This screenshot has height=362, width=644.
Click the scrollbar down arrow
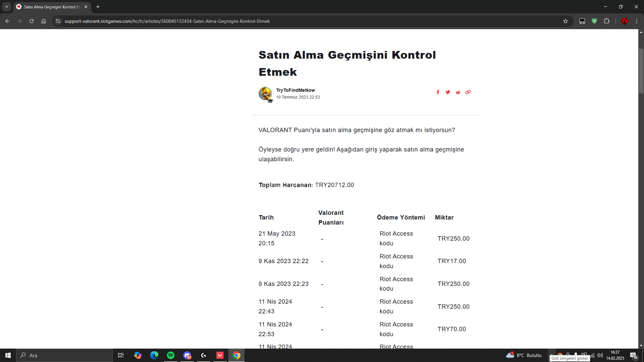[641, 346]
